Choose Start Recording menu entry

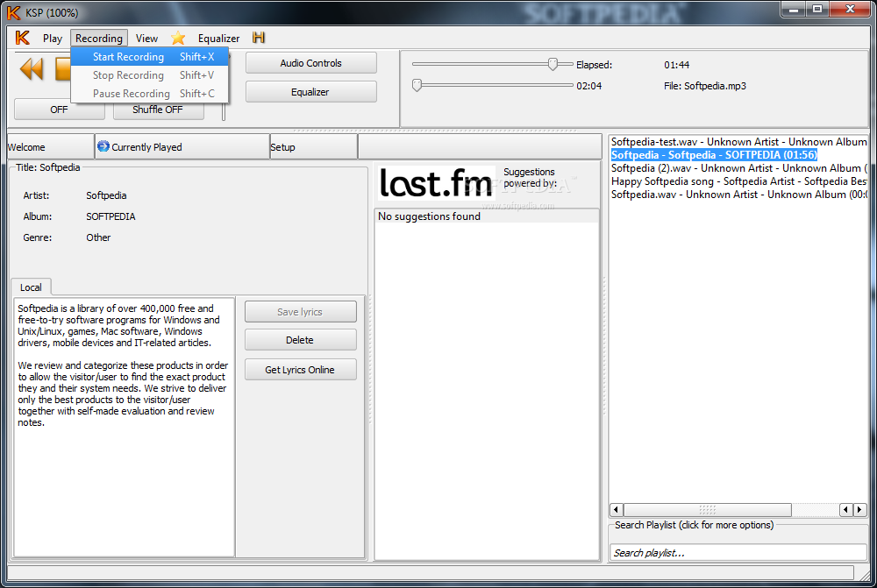click(150, 56)
